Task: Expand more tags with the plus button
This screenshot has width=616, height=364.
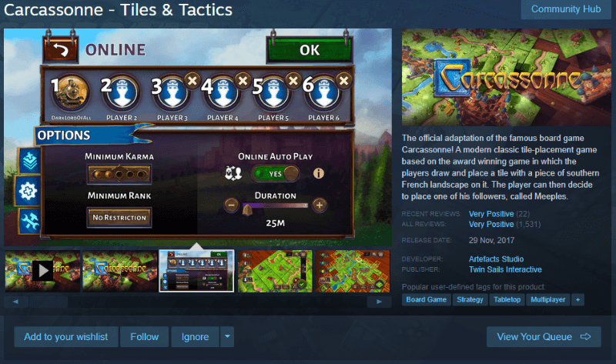Action: pyautogui.click(x=577, y=299)
